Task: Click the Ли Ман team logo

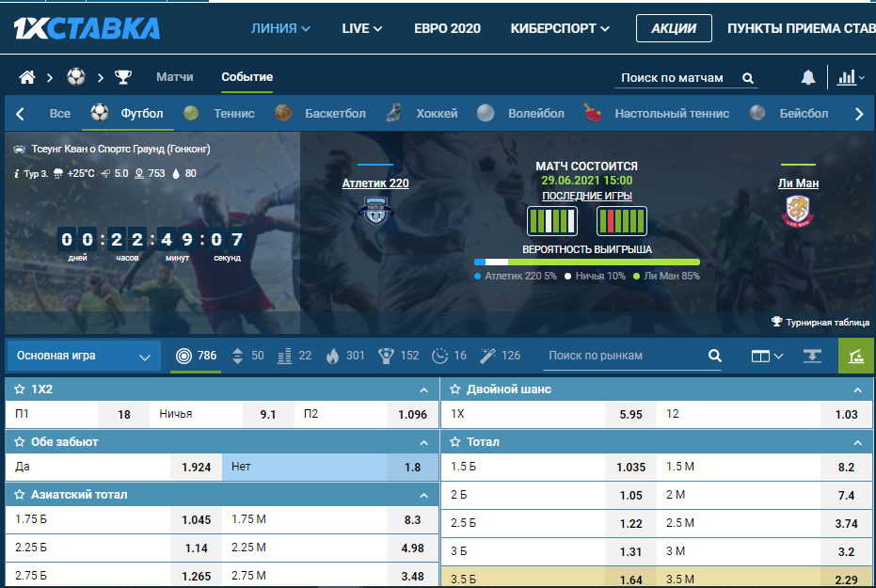Action: [798, 211]
